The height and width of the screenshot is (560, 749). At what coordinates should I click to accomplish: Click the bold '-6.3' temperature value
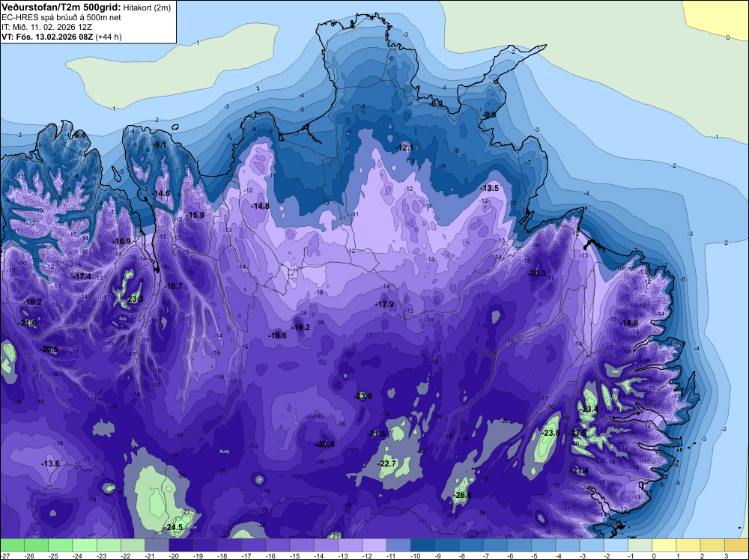(434, 103)
